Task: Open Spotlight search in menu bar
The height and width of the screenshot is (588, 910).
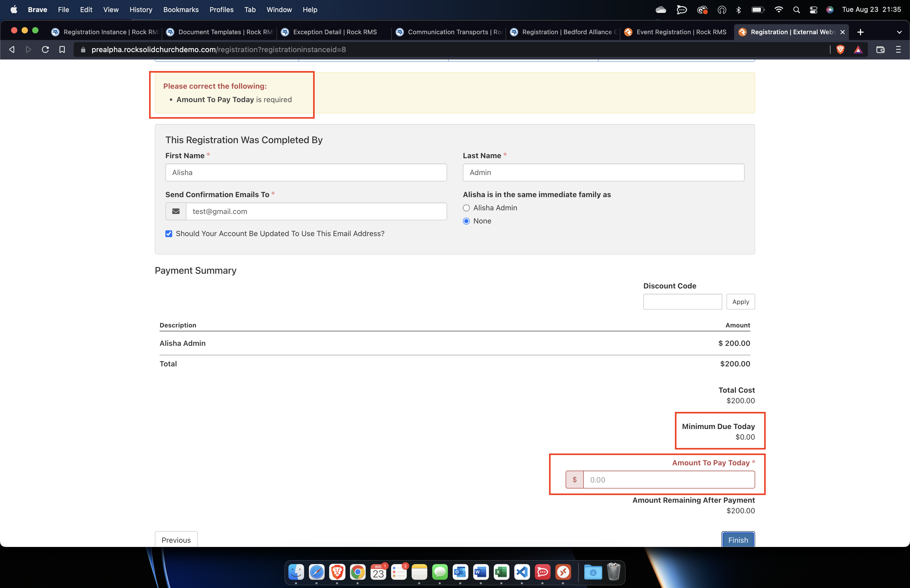Action: click(796, 9)
